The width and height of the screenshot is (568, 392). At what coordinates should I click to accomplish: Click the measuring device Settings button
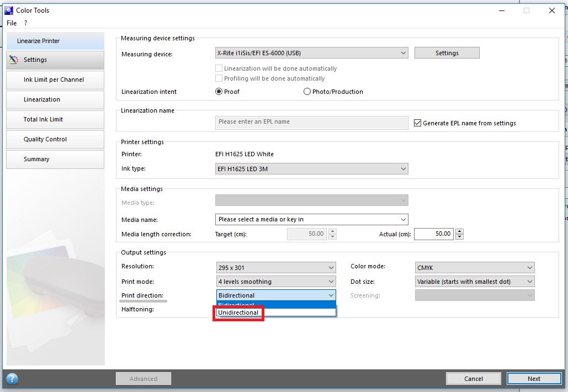point(447,53)
